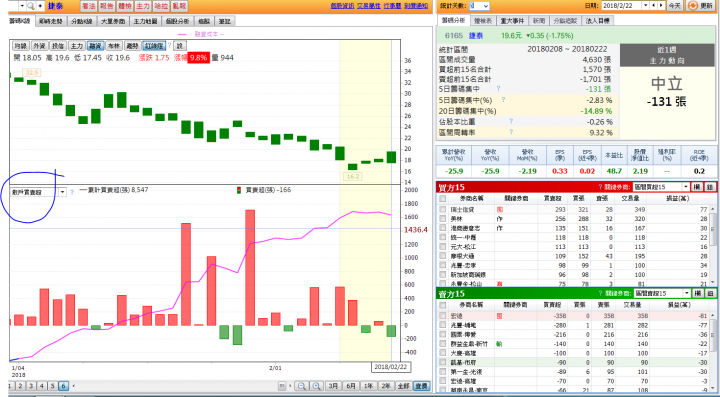Viewport: 720px width, 397px height.
Task: Toggle the 外資 overlay button
Action: click(x=39, y=46)
